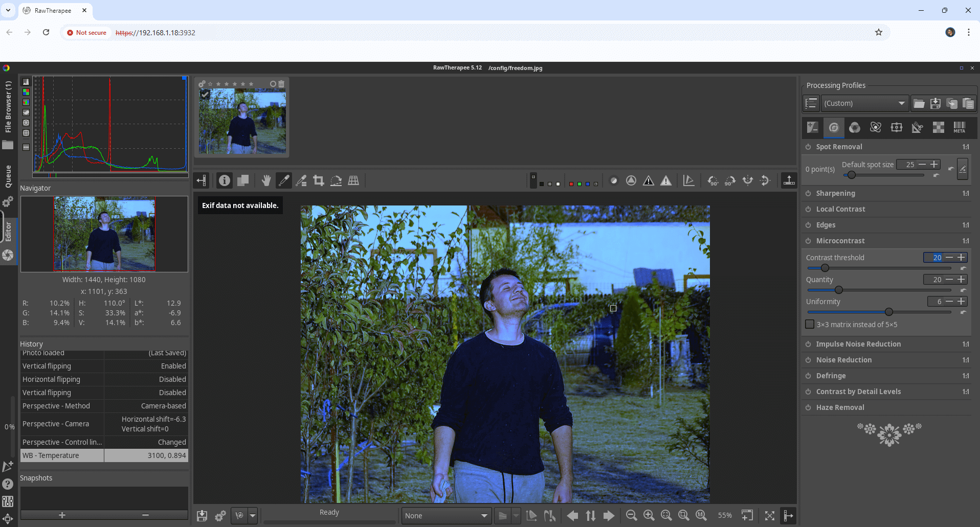
Task: Select the freedom.jpg filmstrip thumbnail
Action: (243, 121)
